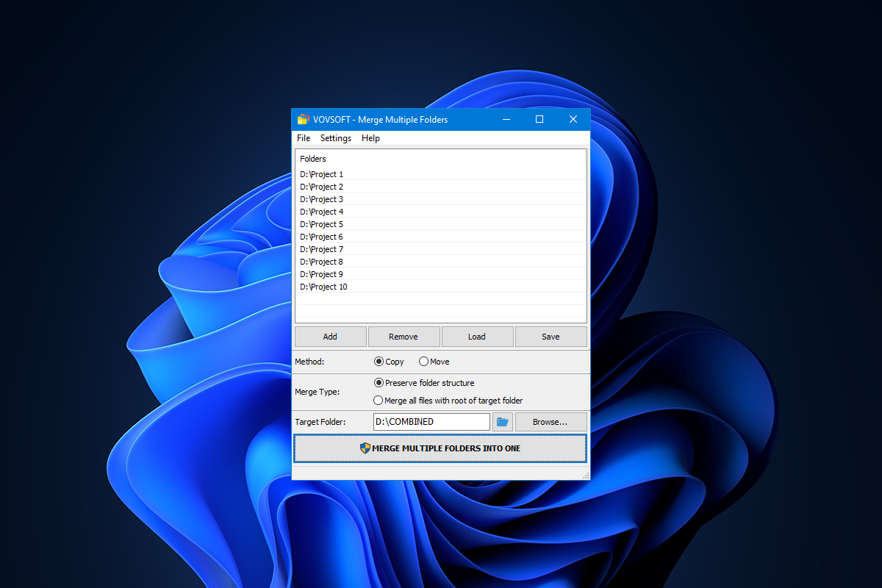Image resolution: width=882 pixels, height=588 pixels.
Task: Click the folder icon beside the target folder field
Action: point(503,421)
